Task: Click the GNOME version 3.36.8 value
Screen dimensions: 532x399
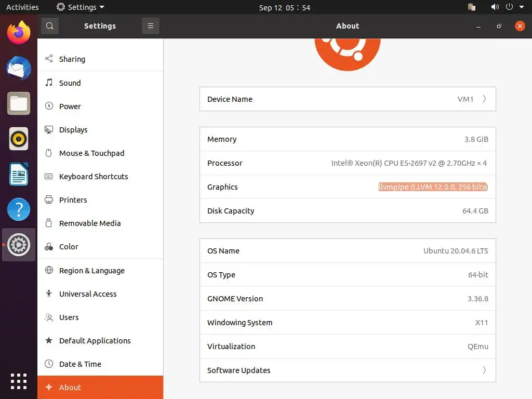Action: [x=478, y=299]
